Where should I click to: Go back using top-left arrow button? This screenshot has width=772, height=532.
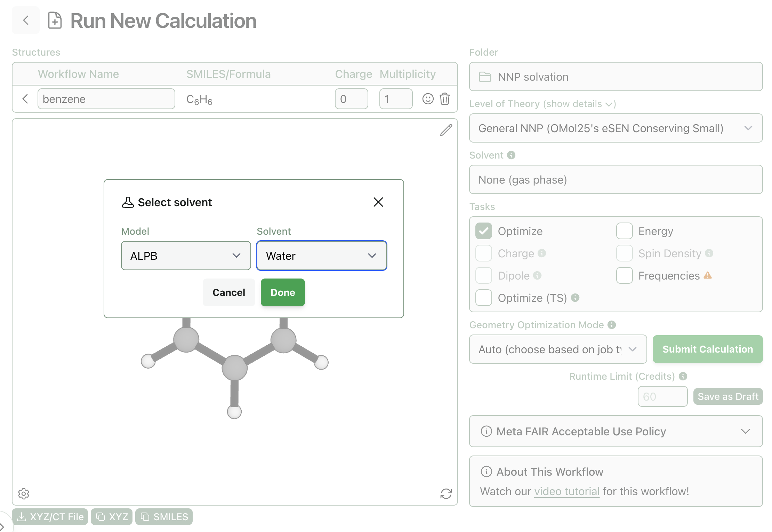click(x=26, y=20)
